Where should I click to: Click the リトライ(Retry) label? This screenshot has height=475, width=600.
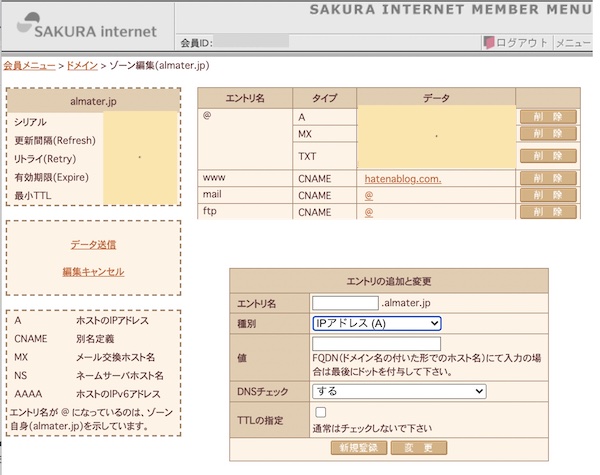[x=45, y=159]
